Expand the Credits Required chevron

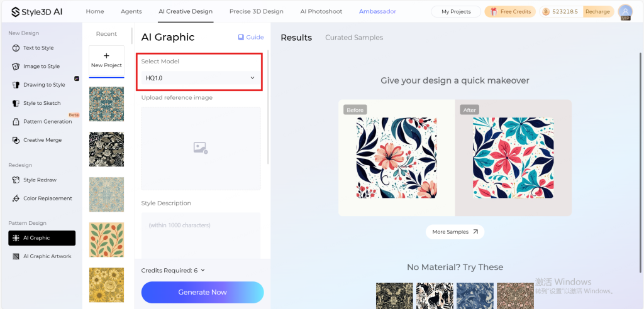click(x=203, y=271)
